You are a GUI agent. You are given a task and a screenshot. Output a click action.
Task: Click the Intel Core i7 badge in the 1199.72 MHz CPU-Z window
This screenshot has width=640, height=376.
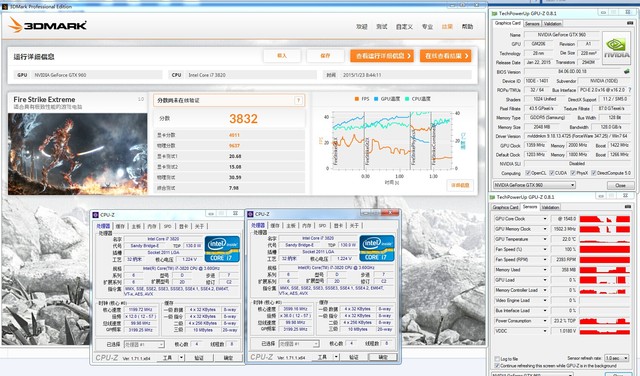click(x=222, y=249)
